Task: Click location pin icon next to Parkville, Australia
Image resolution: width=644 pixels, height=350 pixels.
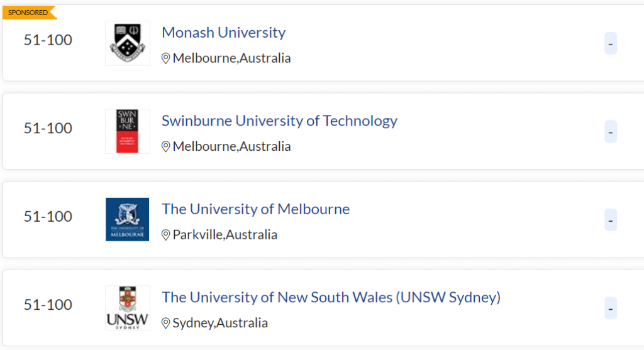Action: (x=166, y=235)
